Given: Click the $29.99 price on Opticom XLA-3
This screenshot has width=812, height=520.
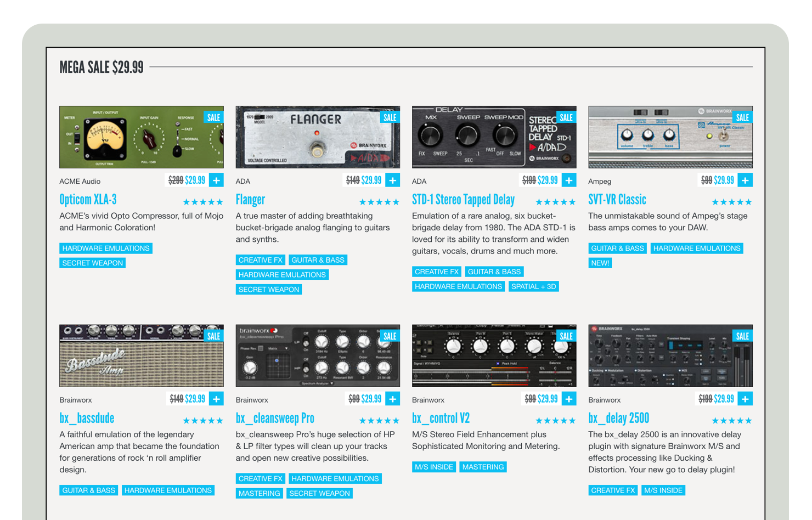Looking at the screenshot, I should click(x=195, y=180).
